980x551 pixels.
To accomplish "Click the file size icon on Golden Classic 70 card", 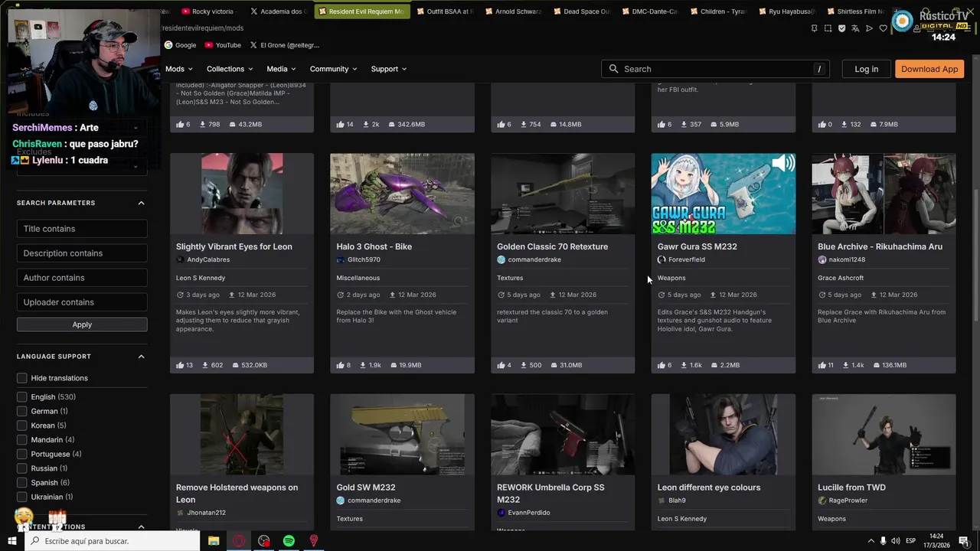I will (x=553, y=365).
